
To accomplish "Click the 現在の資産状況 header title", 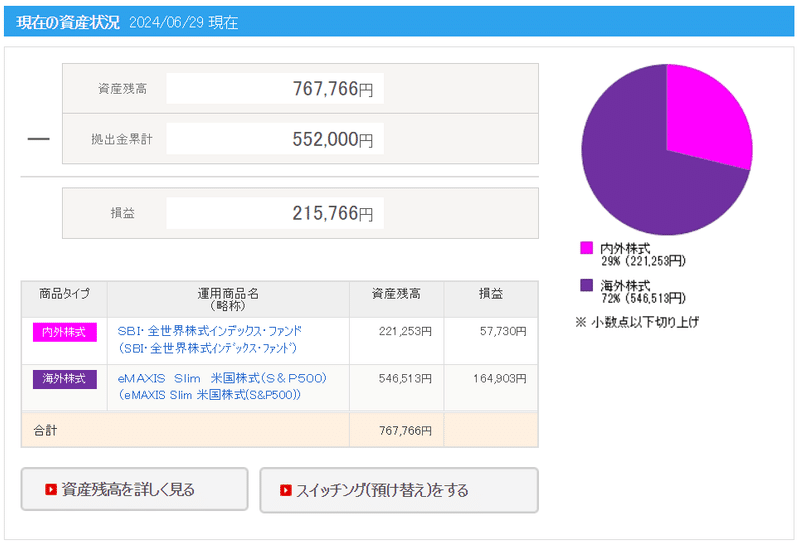I will point(68,22).
